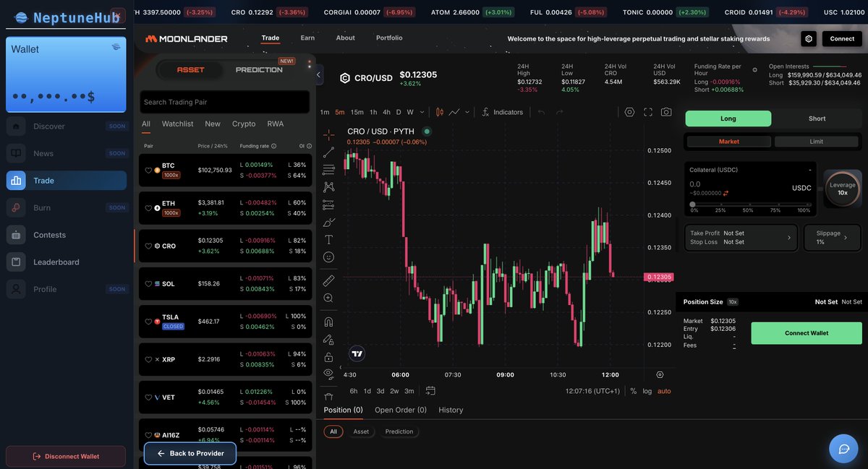Click the Back to Provider button
This screenshot has width=868, height=469.
[x=190, y=453]
